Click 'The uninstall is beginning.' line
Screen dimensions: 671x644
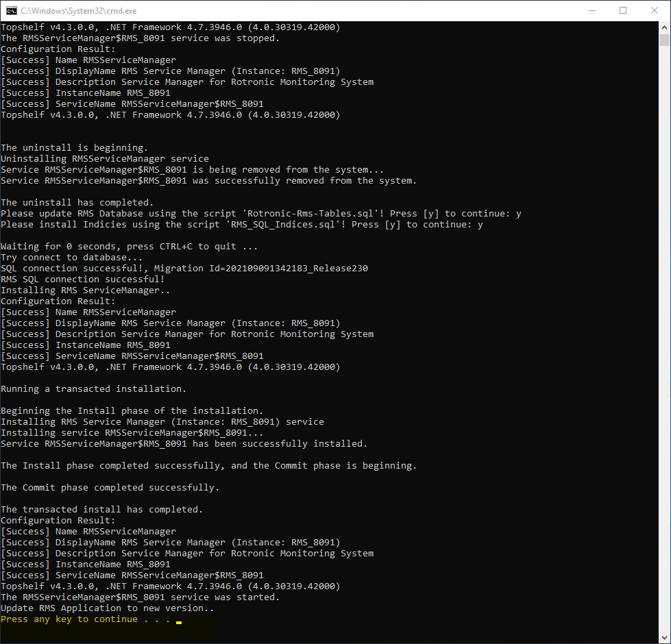tap(75, 148)
